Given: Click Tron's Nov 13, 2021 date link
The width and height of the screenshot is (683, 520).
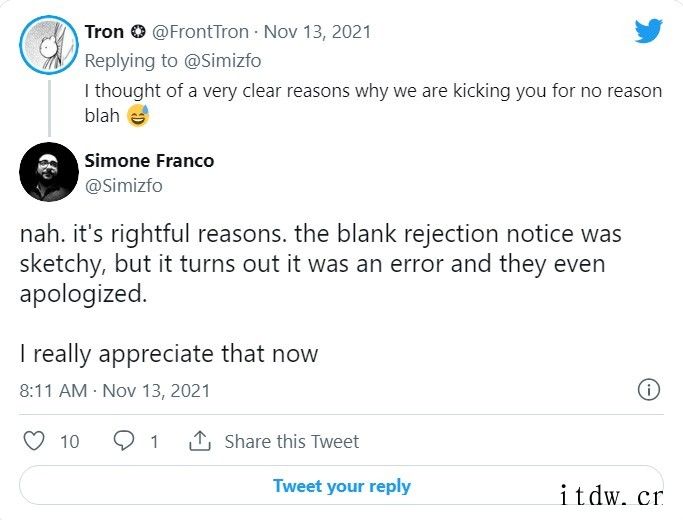Looking at the screenshot, I should [x=318, y=32].
